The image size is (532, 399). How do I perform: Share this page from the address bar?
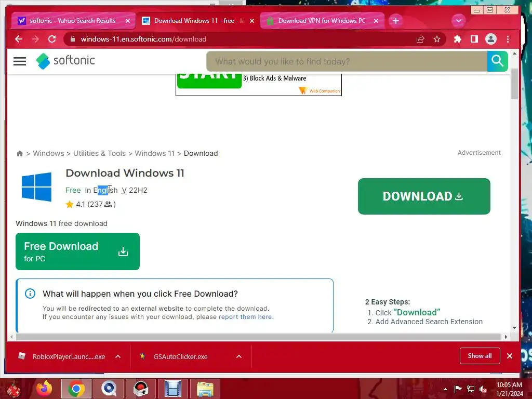point(420,39)
